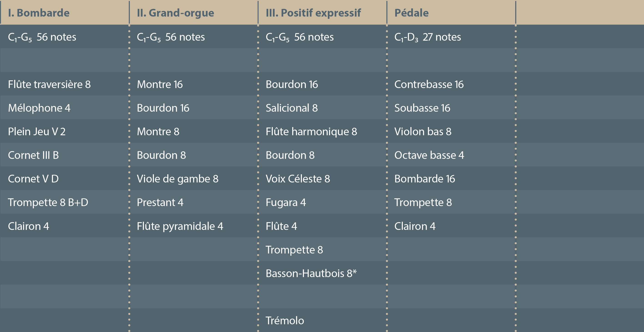Select the Contrebasse 16 pedal stop
This screenshot has height=332, width=644.
[x=429, y=84]
